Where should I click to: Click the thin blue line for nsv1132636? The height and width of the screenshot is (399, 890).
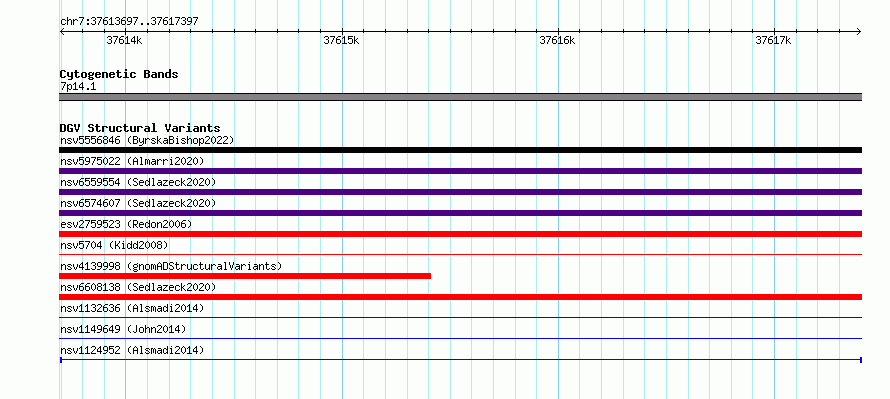(460, 318)
